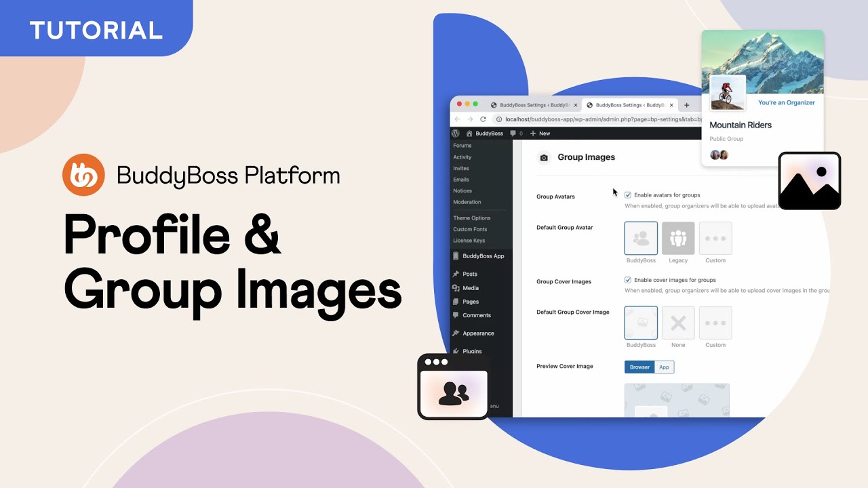
Task: Open Activity in the admin sidebar
Action: pyautogui.click(x=462, y=157)
